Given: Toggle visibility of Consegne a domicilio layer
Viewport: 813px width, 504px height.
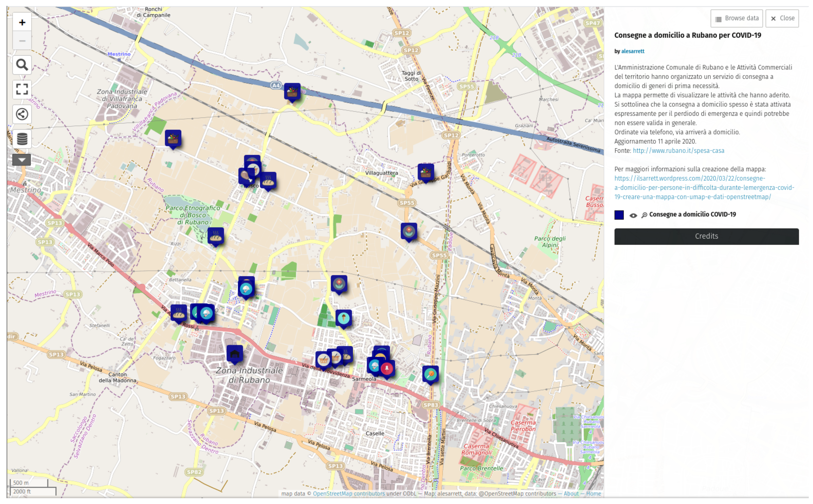Looking at the screenshot, I should click(633, 215).
